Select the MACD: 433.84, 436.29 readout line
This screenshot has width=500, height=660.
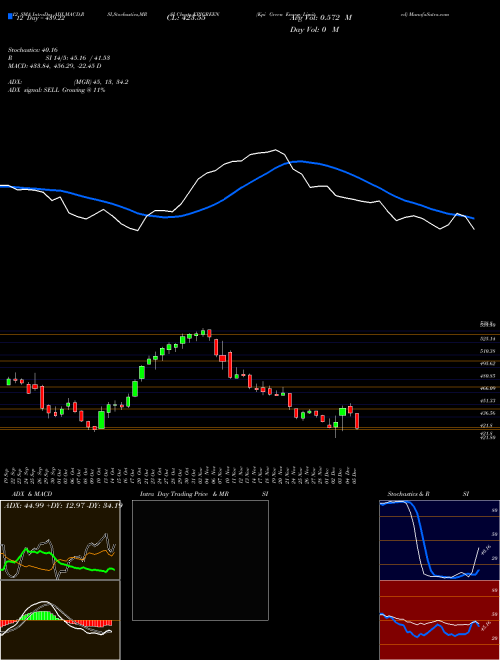point(55,66)
